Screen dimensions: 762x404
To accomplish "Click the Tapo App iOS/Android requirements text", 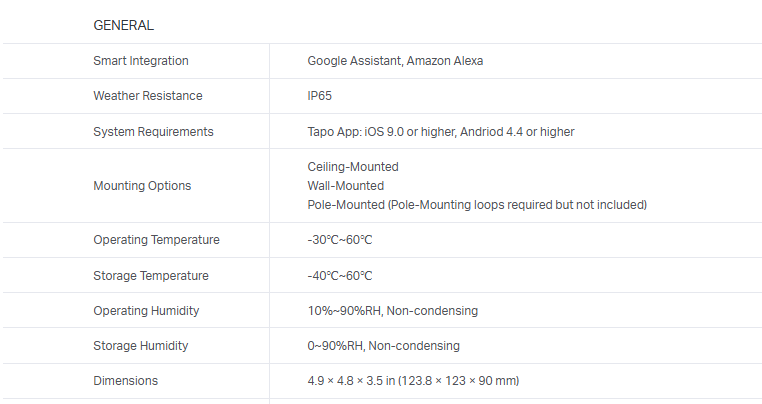I will [440, 131].
